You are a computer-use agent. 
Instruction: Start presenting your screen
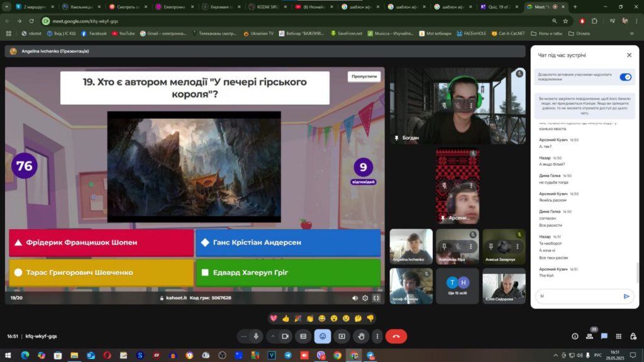(341, 336)
